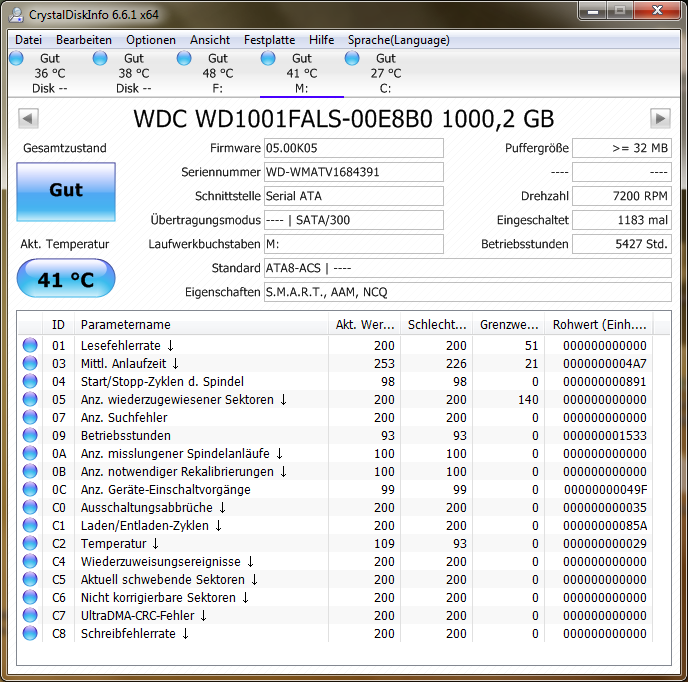Select threshold value 140
Viewport: 688px width, 682px height.
pyautogui.click(x=528, y=400)
